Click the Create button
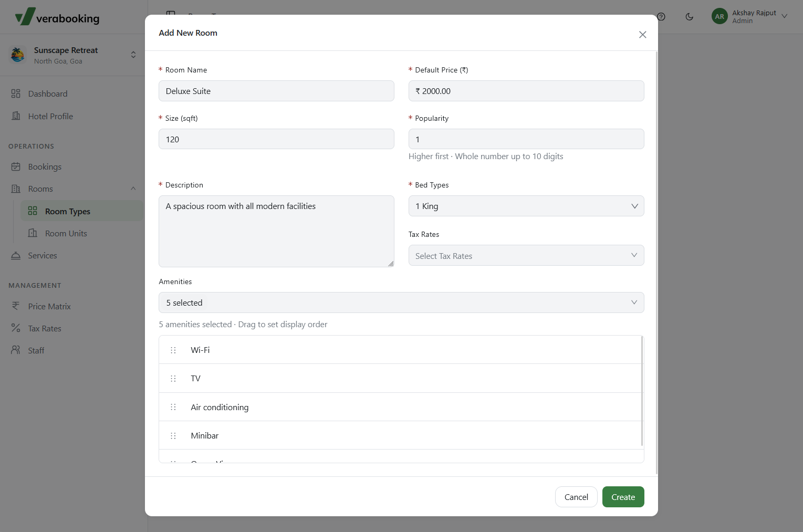The image size is (803, 532). click(623, 497)
